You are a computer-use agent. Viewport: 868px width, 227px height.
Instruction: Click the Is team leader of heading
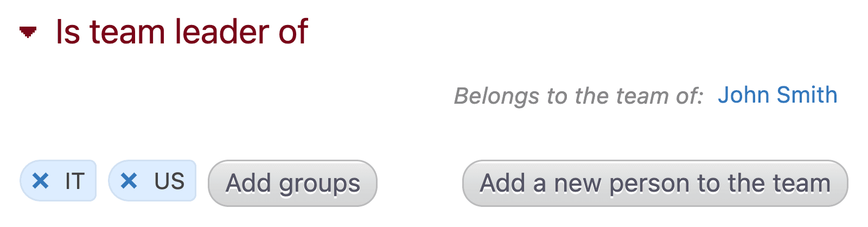pos(182,31)
